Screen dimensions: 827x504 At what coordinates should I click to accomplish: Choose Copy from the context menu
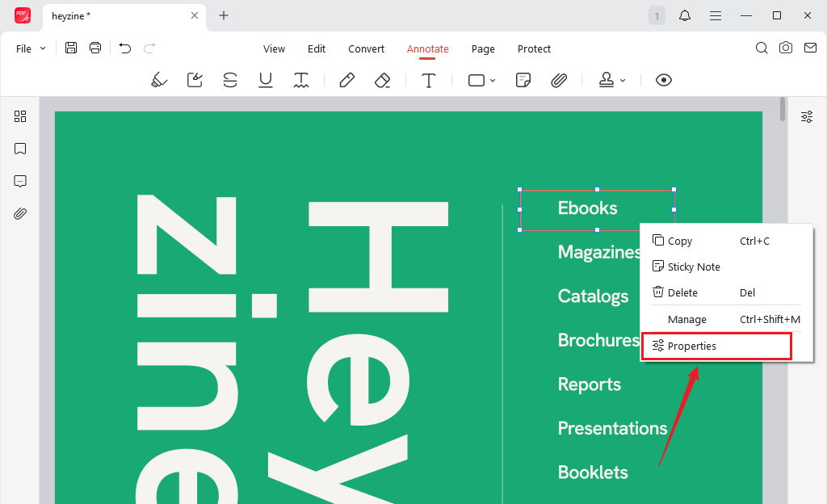(x=727, y=241)
